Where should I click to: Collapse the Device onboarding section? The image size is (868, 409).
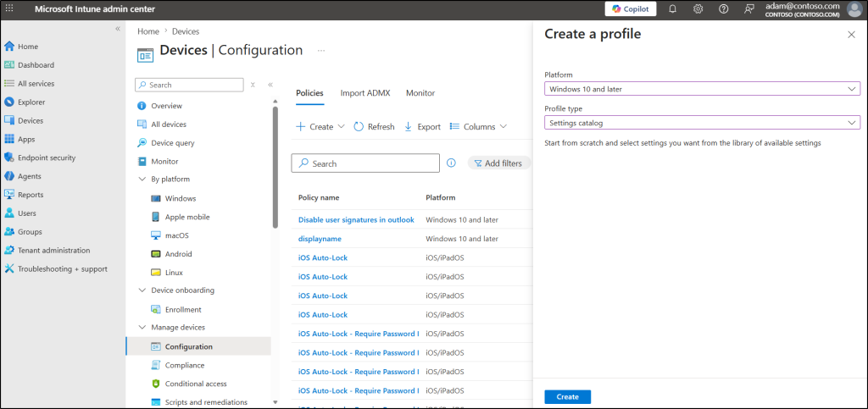pyautogui.click(x=142, y=290)
